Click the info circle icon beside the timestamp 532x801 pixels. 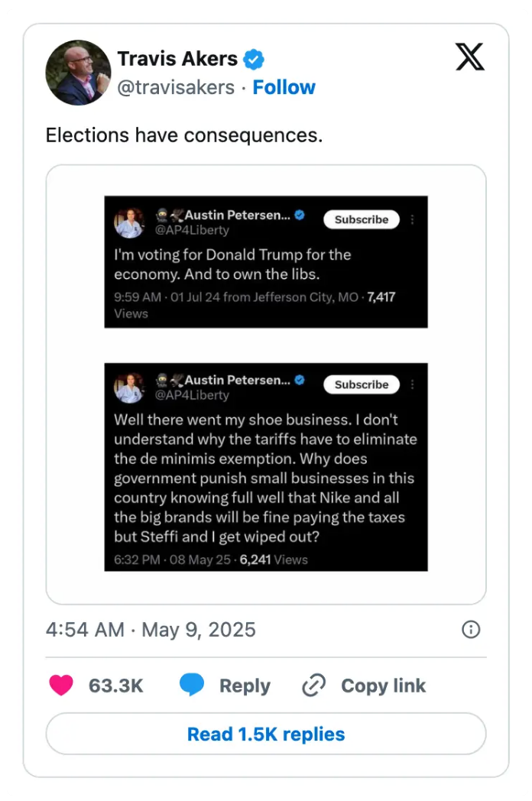[x=471, y=630]
